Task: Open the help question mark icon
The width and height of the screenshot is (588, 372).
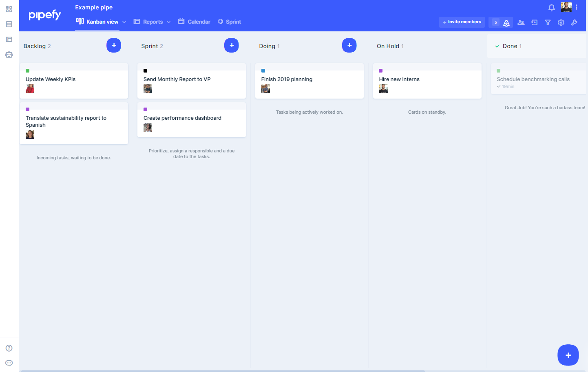Action: [9, 348]
